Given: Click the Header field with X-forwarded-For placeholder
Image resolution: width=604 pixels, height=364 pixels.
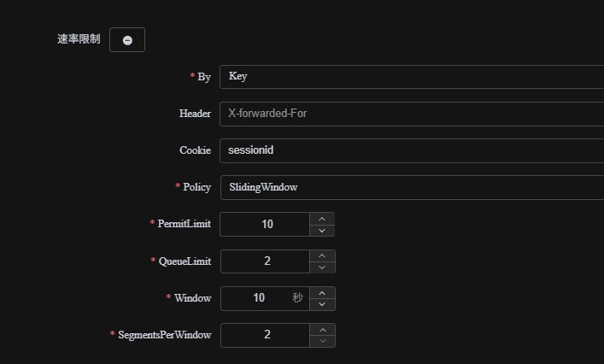Looking at the screenshot, I should point(410,113).
